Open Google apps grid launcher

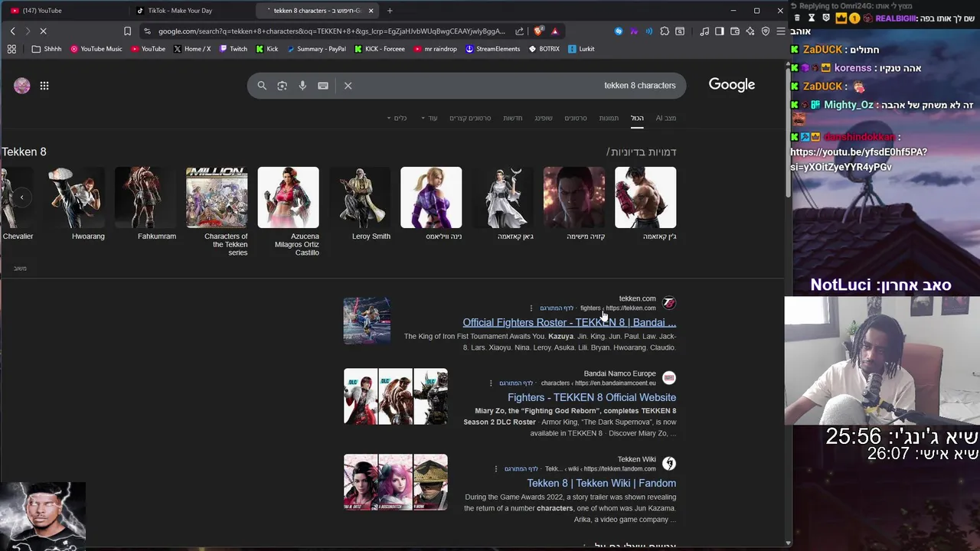[x=44, y=86]
